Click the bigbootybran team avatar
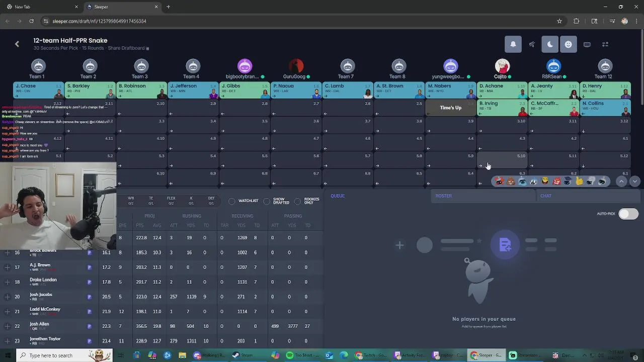 (x=245, y=66)
